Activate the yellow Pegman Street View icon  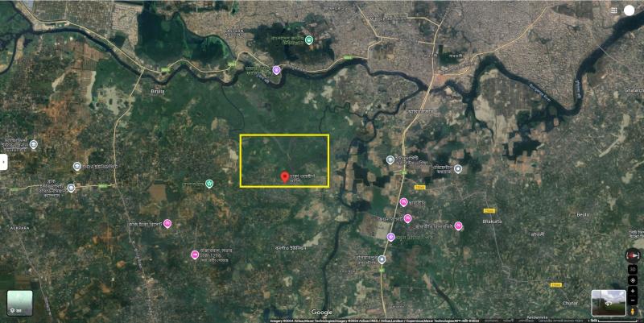click(x=633, y=312)
